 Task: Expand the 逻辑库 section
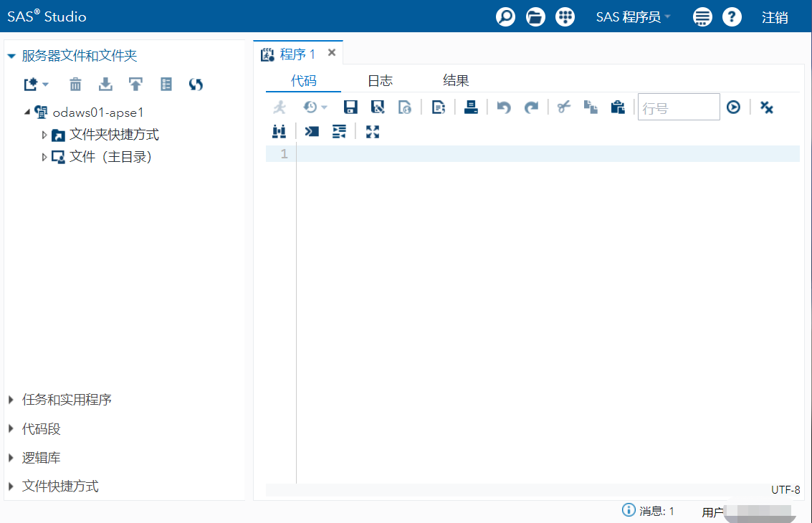[11, 458]
